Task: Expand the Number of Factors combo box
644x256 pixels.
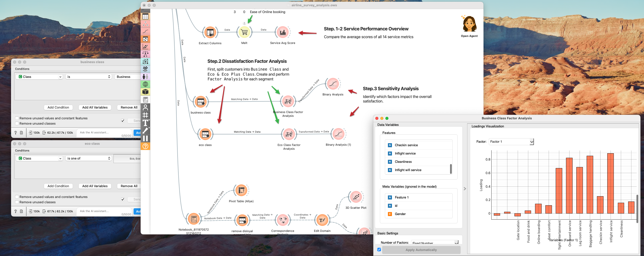Action: (x=435, y=243)
